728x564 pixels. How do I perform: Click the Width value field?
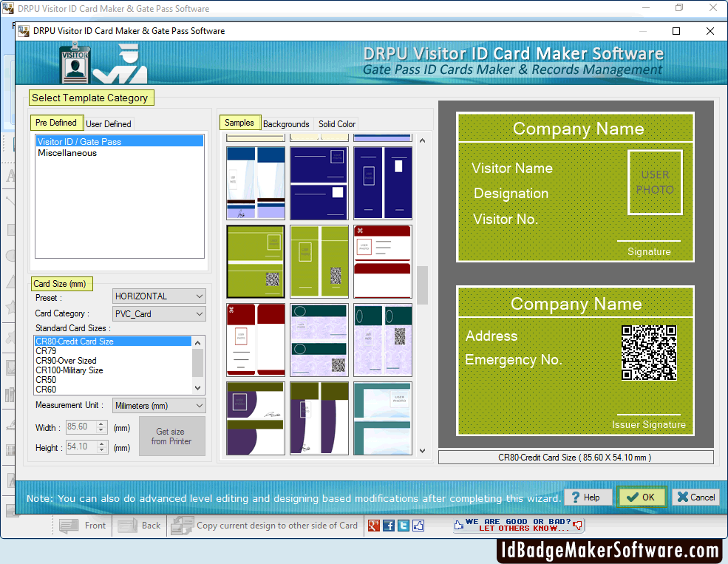click(81, 427)
